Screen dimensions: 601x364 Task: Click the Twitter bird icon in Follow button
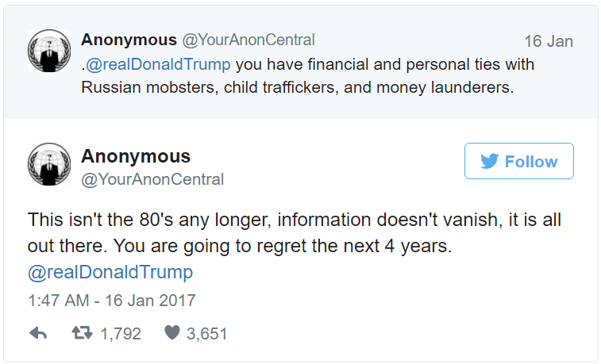489,162
